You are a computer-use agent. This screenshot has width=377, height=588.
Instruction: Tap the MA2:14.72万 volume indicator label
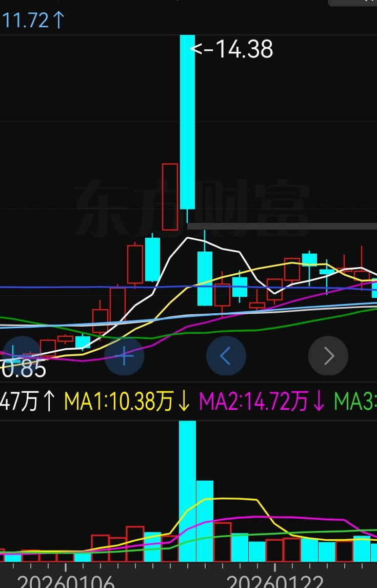coord(262,401)
